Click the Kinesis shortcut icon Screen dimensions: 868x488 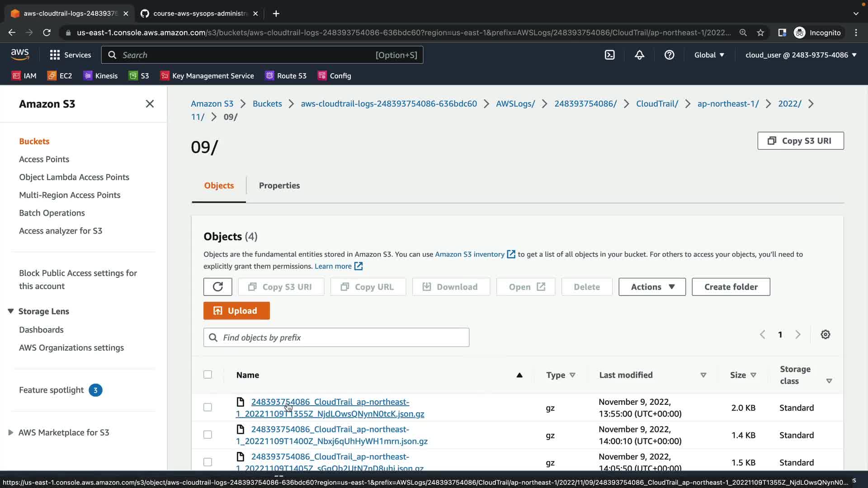(100, 76)
